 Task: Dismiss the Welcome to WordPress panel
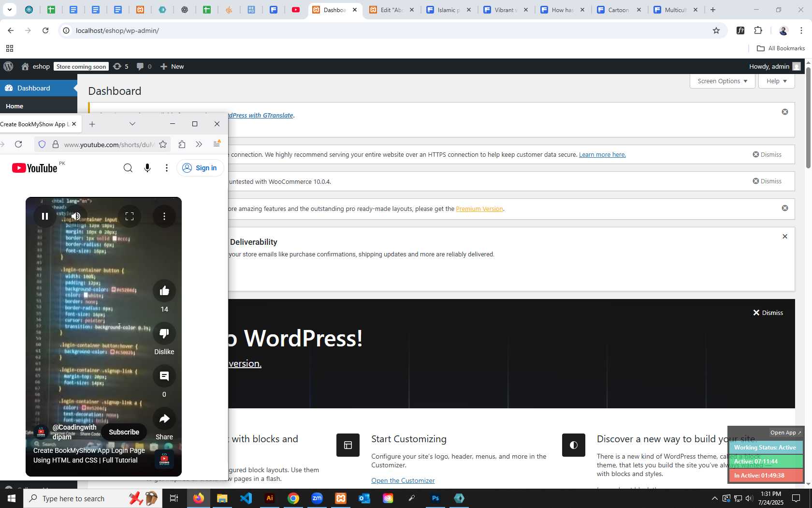click(x=768, y=313)
